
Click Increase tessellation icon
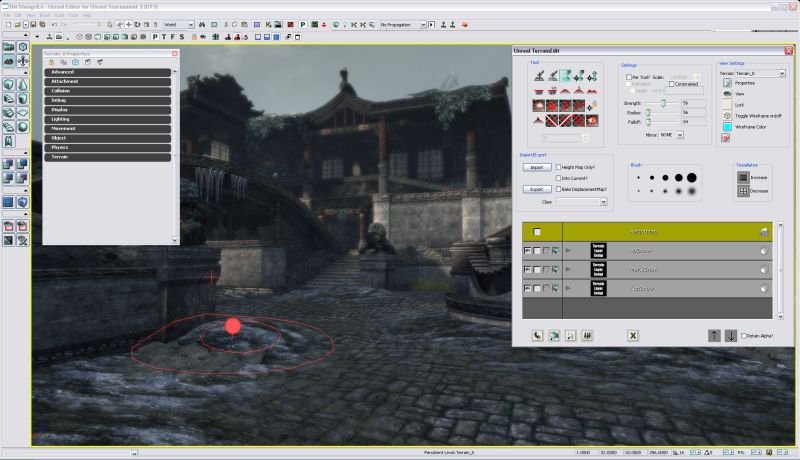[743, 176]
